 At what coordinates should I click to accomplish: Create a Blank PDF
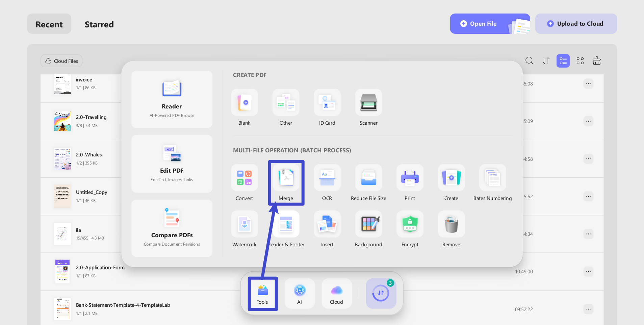[x=244, y=103]
